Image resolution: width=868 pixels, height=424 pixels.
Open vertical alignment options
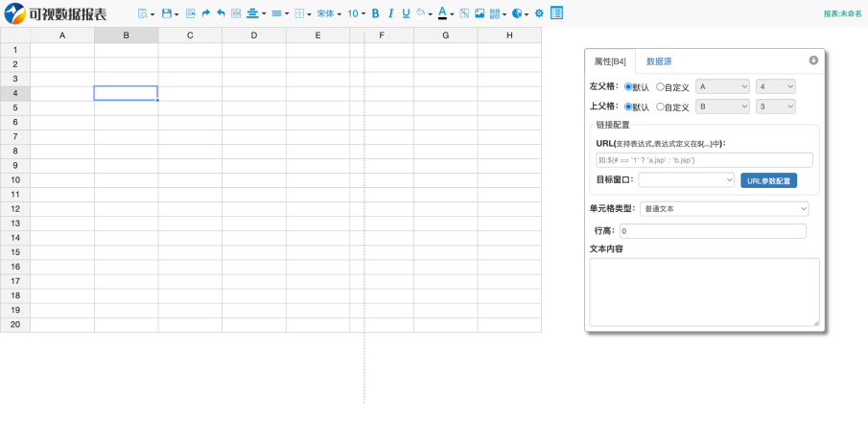tap(280, 13)
